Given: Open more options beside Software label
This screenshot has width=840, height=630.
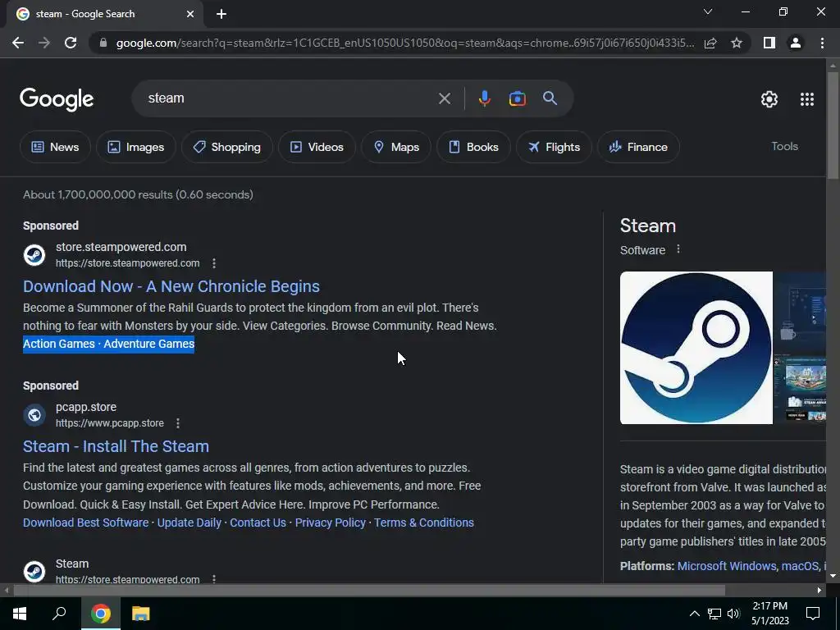Looking at the screenshot, I should pos(678,249).
